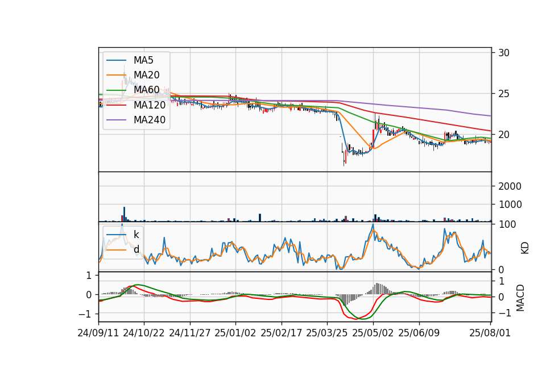
Task: Click the 25/03/25 date label
Action: 327,333
